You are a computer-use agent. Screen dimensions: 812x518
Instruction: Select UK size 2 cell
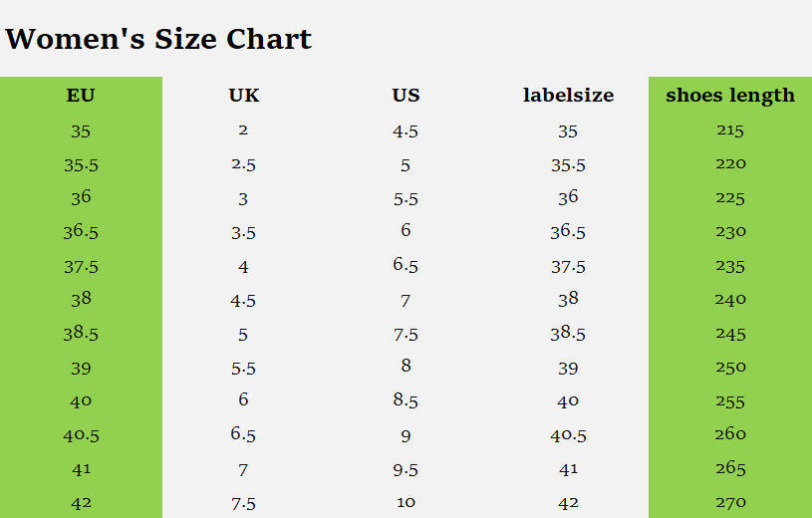tap(243, 130)
